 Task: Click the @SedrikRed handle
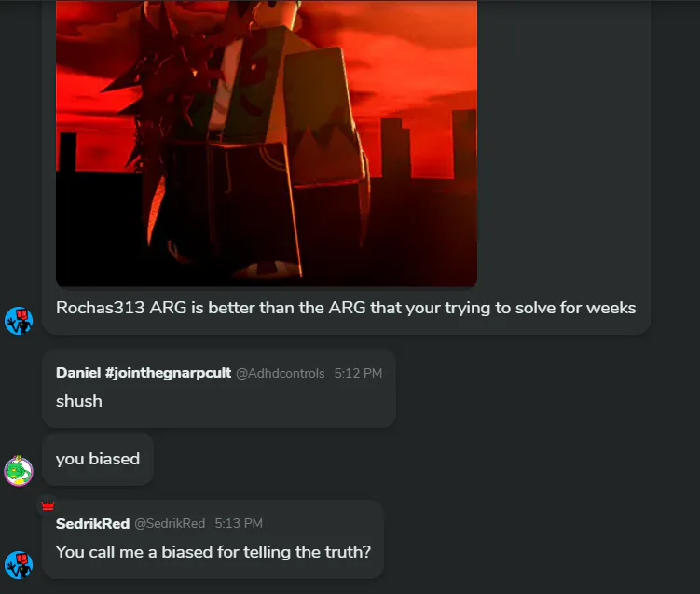(170, 523)
